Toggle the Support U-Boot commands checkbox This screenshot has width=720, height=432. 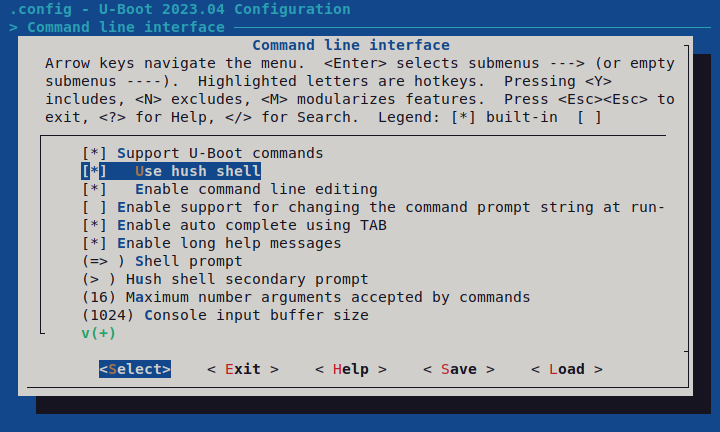[x=202, y=153]
